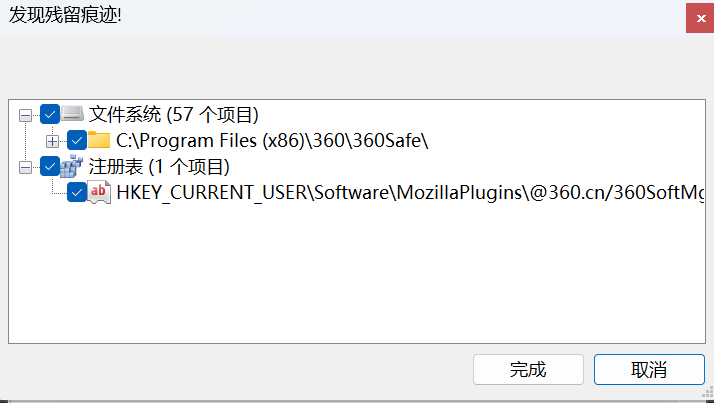The width and height of the screenshot is (714, 403).
Task: Click the 360Safe yellow folder icon
Action: point(99,140)
